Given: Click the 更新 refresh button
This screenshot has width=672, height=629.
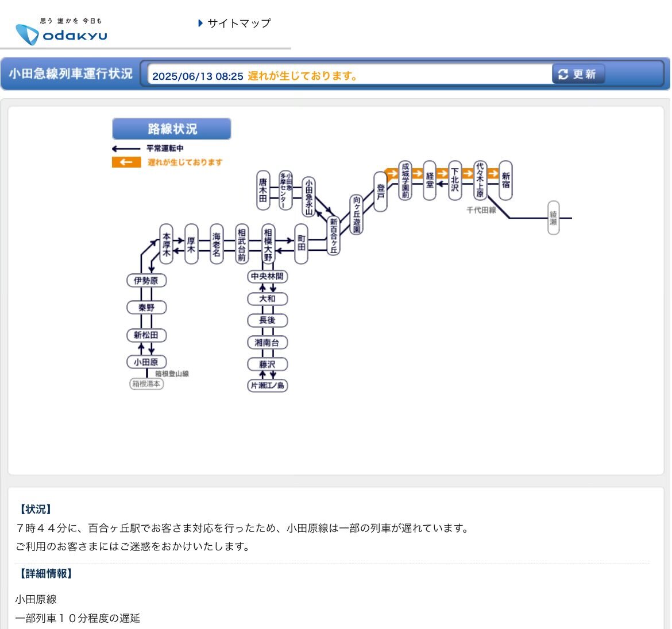Looking at the screenshot, I should (x=578, y=74).
